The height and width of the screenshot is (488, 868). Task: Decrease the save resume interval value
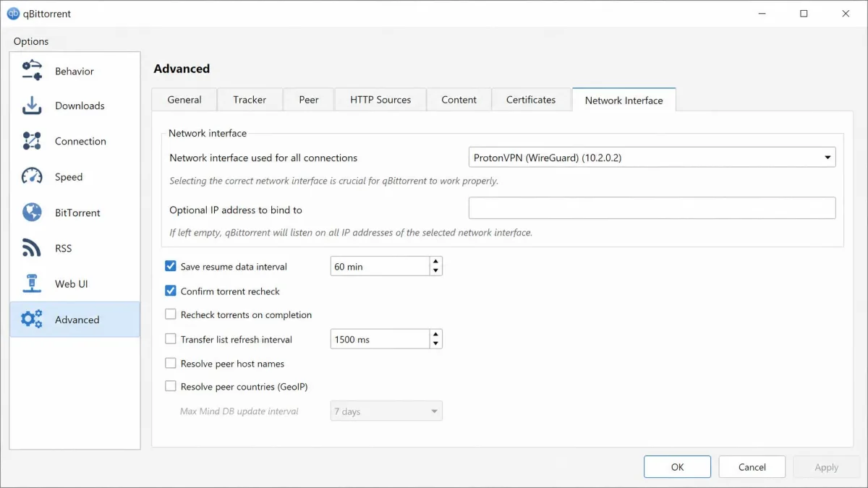[435, 271]
